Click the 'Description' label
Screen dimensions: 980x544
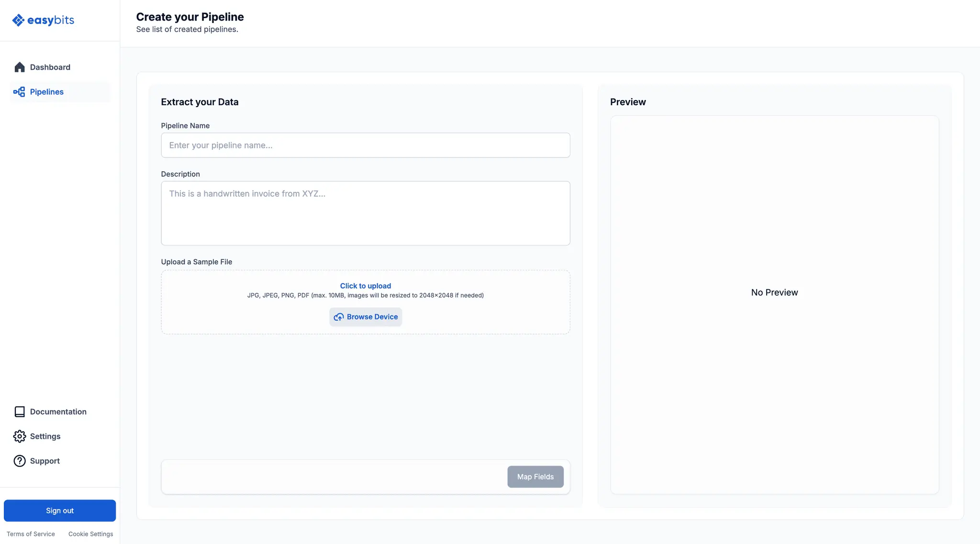tap(180, 174)
